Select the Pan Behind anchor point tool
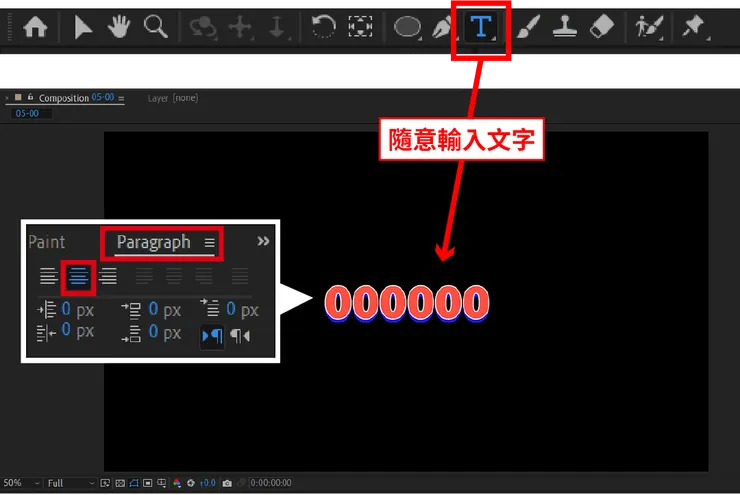740x495 pixels. tap(360, 26)
